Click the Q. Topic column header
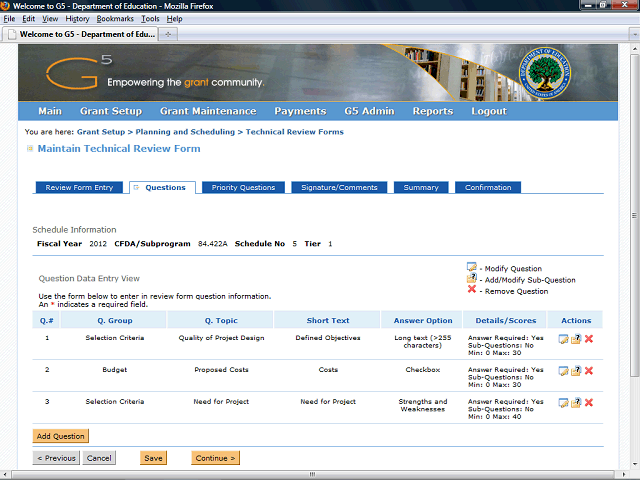The width and height of the screenshot is (640, 480). click(x=221, y=320)
